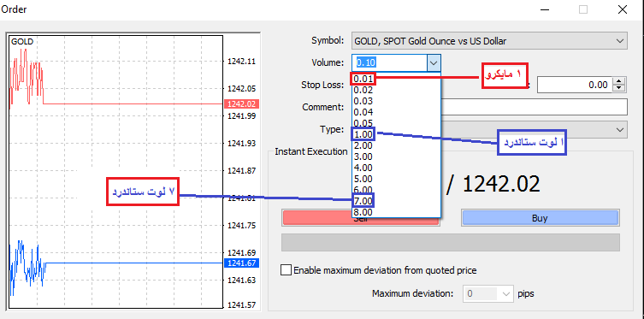Image resolution: width=644 pixels, height=319 pixels.
Task: Maximize the Order window
Action: point(583,9)
